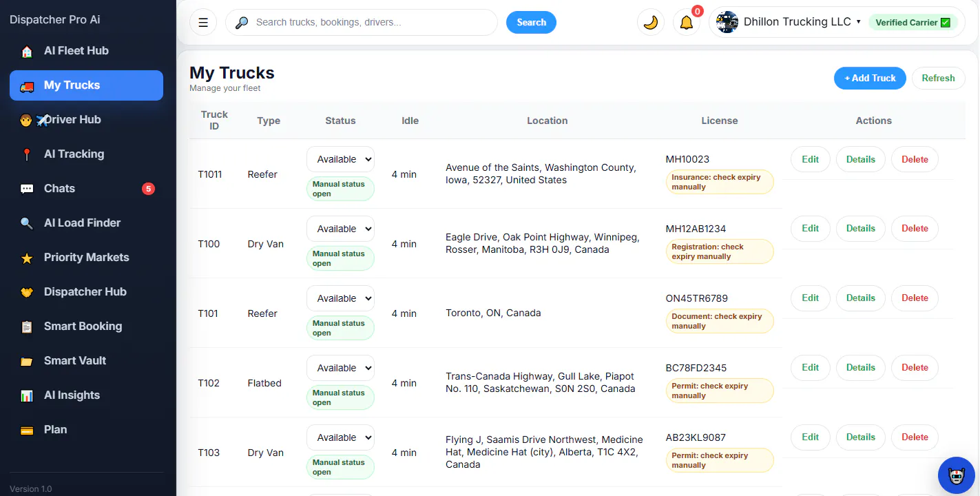The width and height of the screenshot is (980, 496).
Task: Click the unread count badge on Chats
Action: pos(148,189)
